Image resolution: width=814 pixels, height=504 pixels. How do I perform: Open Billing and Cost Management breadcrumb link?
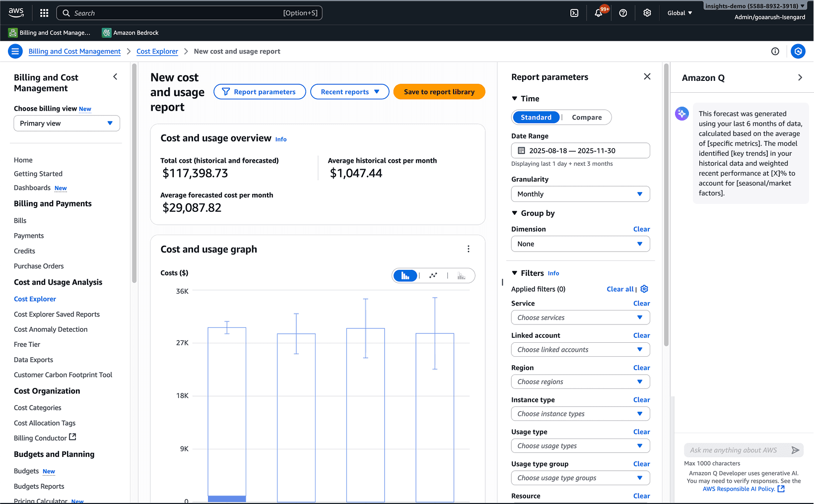click(74, 51)
